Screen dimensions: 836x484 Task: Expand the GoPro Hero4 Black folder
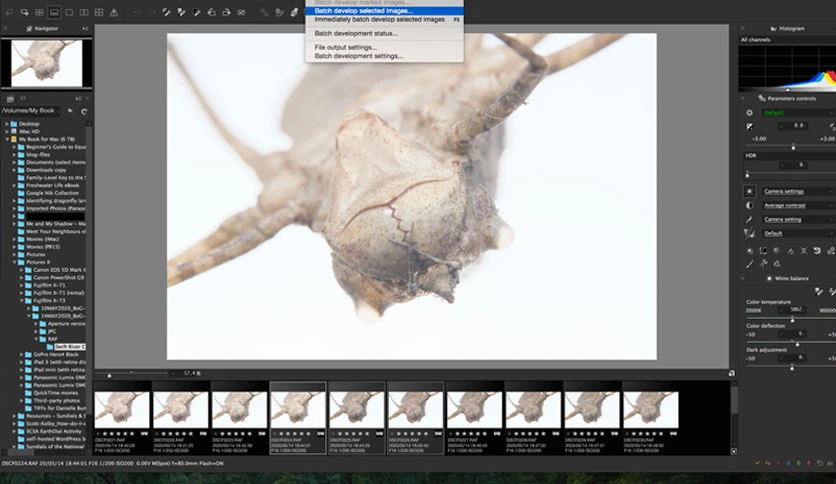pyautogui.click(x=22, y=354)
